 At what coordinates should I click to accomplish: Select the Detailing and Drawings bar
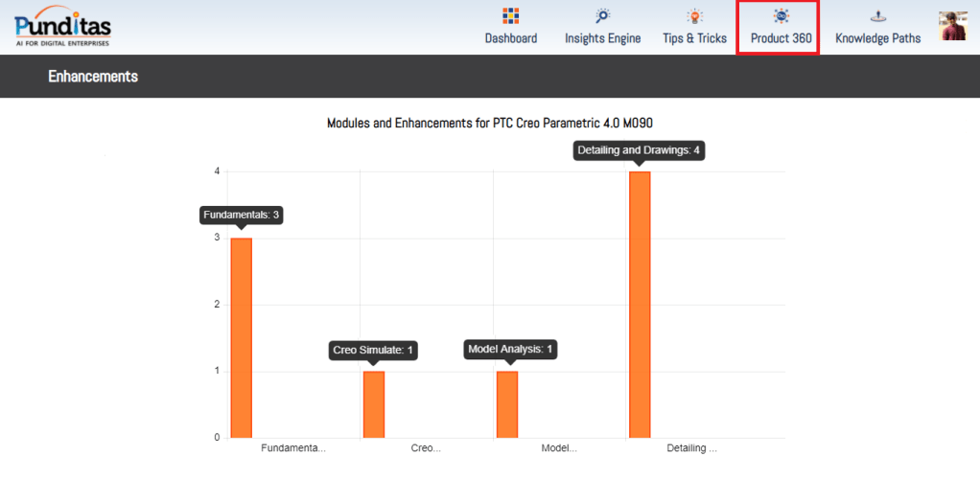click(x=640, y=305)
